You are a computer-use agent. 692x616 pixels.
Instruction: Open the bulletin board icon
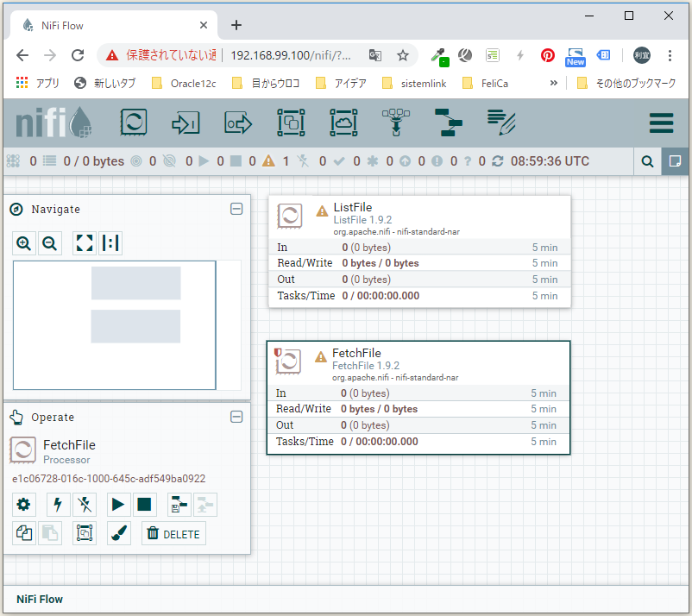(x=675, y=161)
